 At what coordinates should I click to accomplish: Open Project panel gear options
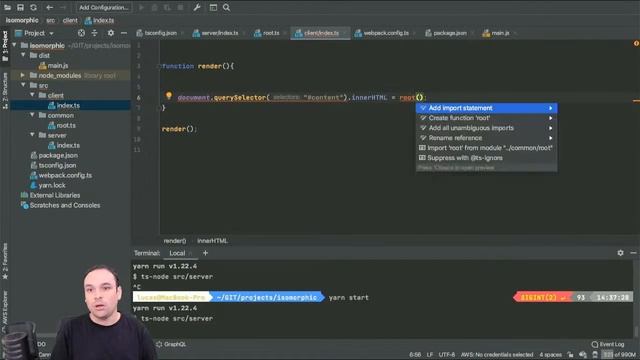pyautogui.click(x=111, y=33)
